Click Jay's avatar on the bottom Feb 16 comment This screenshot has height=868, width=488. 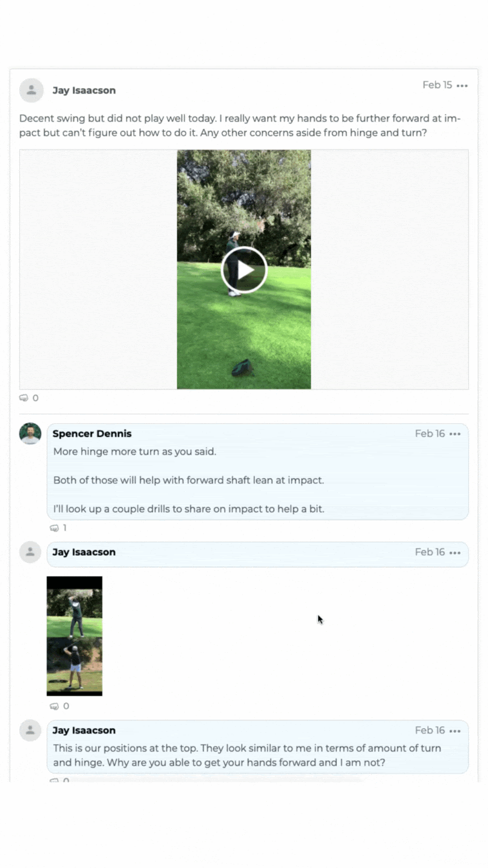click(x=30, y=730)
